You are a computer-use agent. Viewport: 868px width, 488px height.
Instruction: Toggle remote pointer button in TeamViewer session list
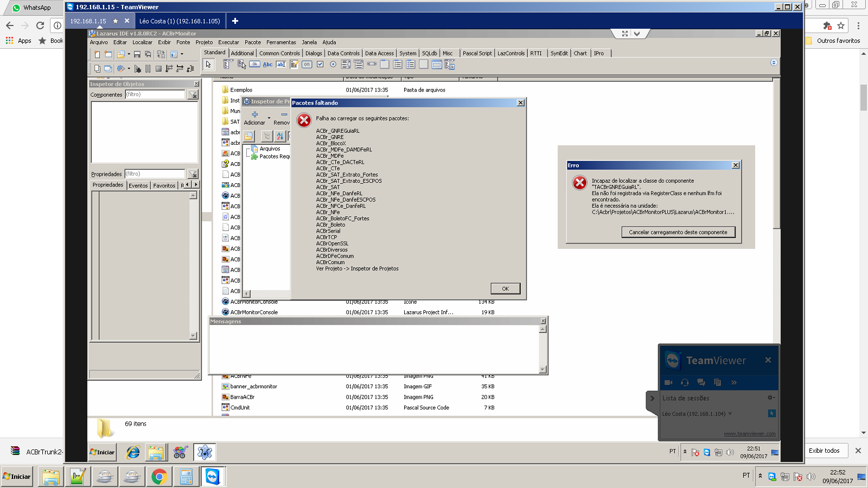[x=771, y=413]
